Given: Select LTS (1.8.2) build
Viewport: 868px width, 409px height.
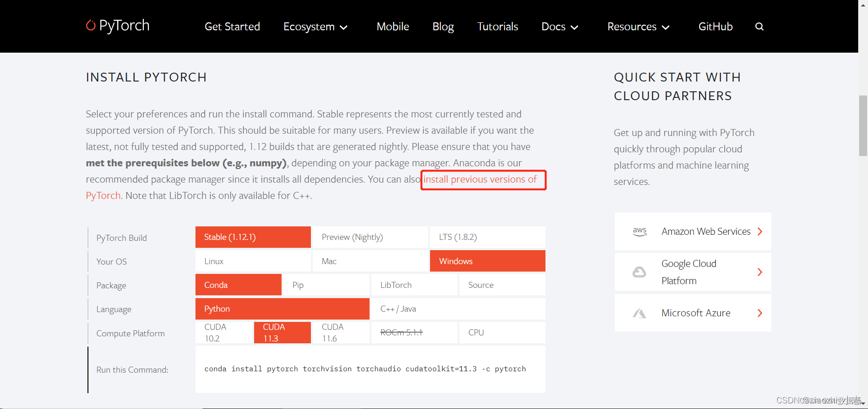Looking at the screenshot, I should (487, 237).
